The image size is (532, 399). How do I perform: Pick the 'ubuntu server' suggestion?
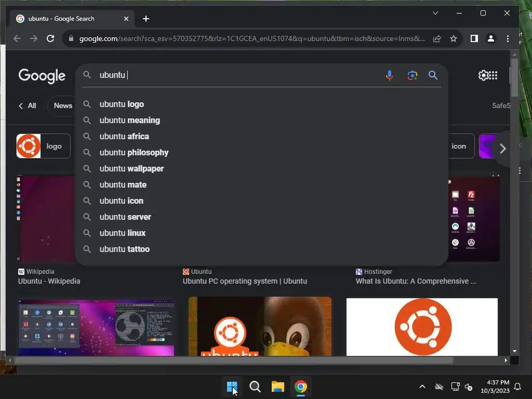point(261,217)
